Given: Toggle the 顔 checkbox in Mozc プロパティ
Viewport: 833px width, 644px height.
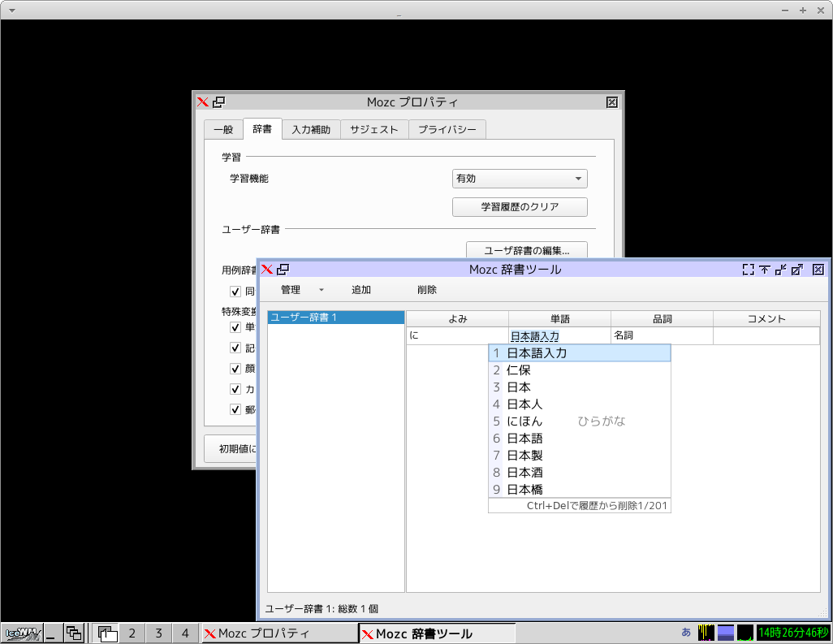Looking at the screenshot, I should pos(235,368).
